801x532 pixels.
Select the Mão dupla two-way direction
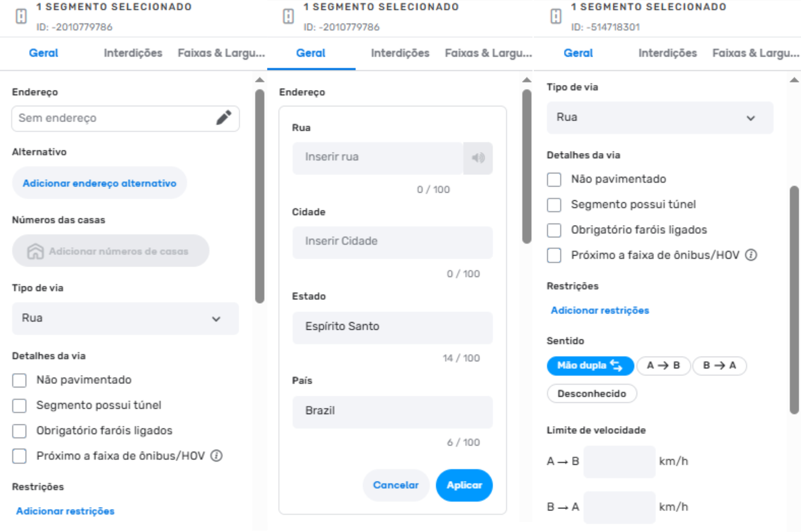[x=589, y=366]
